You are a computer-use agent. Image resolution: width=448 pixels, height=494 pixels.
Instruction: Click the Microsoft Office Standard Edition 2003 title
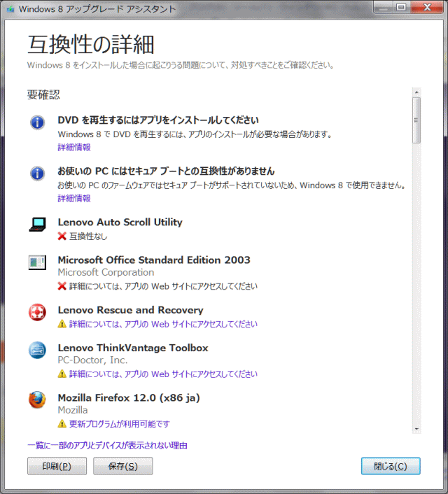click(154, 260)
